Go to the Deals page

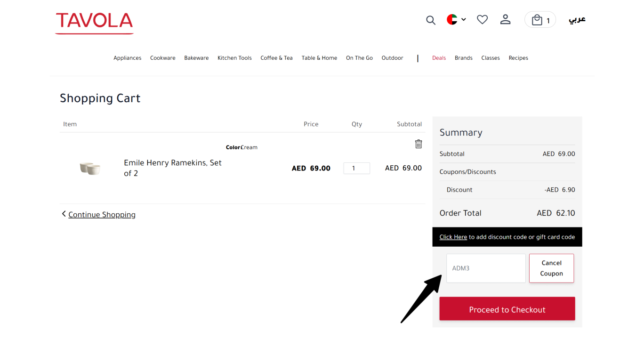pos(439,58)
